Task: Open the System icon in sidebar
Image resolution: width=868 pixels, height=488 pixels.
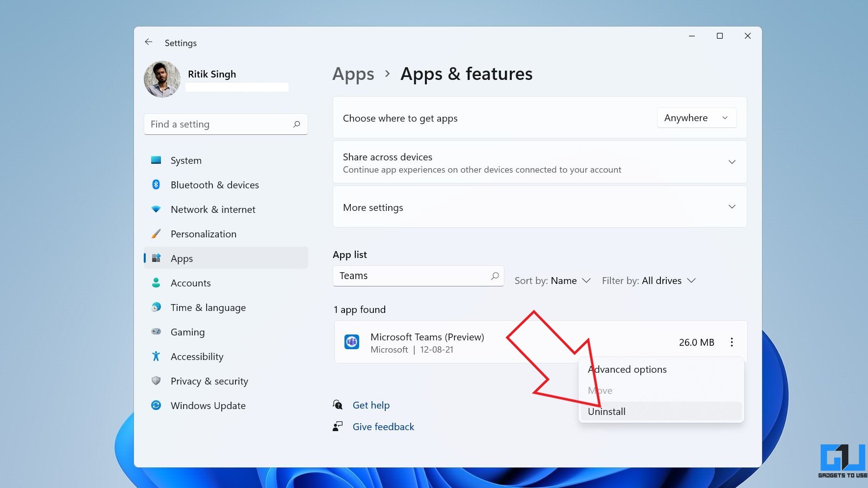Action: (x=156, y=160)
